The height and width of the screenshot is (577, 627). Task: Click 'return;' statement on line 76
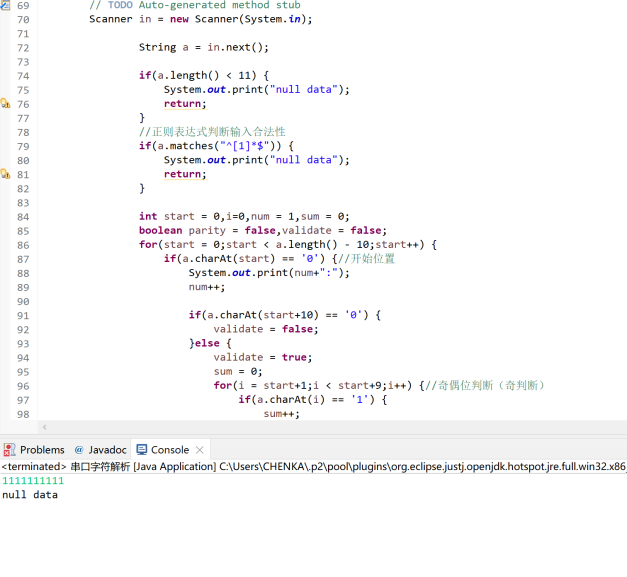pyautogui.click(x=185, y=104)
